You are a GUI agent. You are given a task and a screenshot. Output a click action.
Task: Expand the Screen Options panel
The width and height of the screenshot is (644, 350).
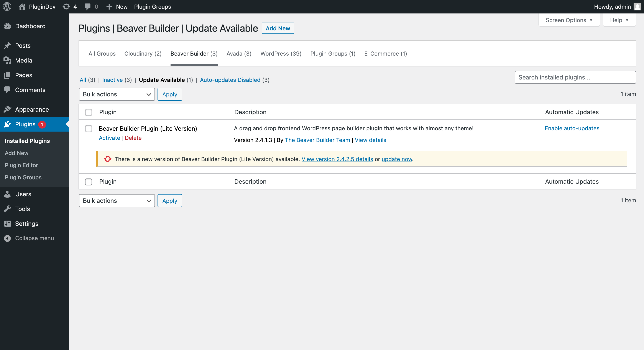click(x=569, y=20)
